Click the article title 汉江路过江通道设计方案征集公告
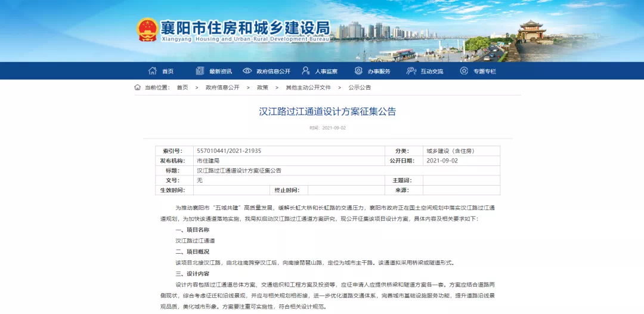This screenshot has height=314, width=644. (x=327, y=112)
